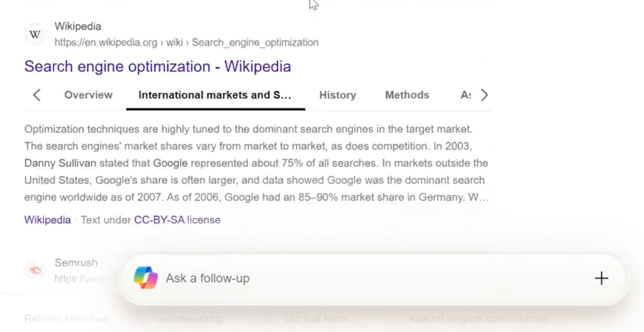644x332 pixels.
Task: Switch to the Methods tab
Action: pos(407,95)
